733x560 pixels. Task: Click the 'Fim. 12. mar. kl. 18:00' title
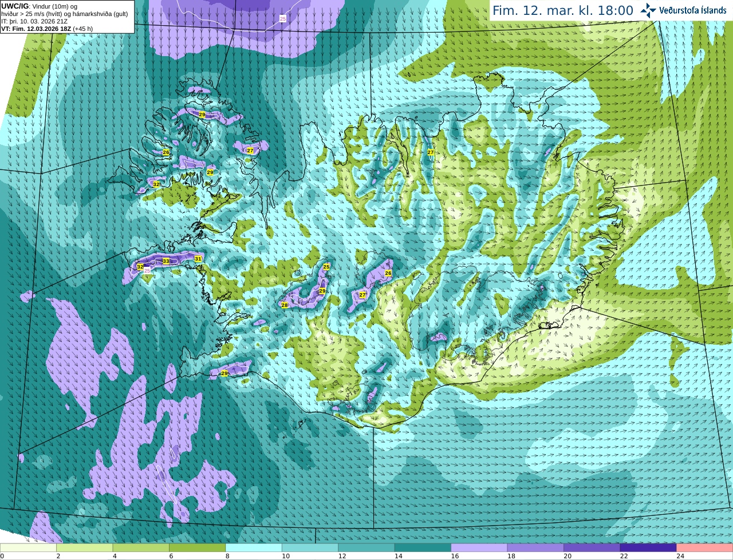click(563, 10)
